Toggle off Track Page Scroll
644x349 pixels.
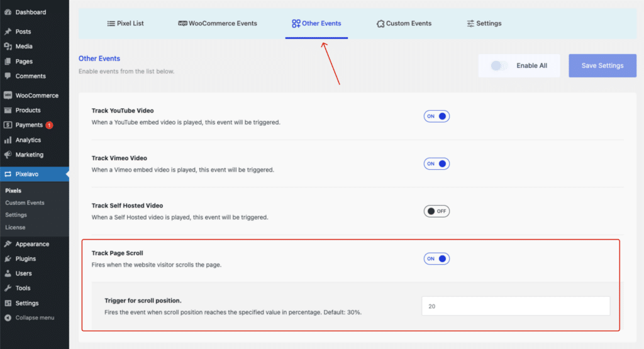(436, 258)
